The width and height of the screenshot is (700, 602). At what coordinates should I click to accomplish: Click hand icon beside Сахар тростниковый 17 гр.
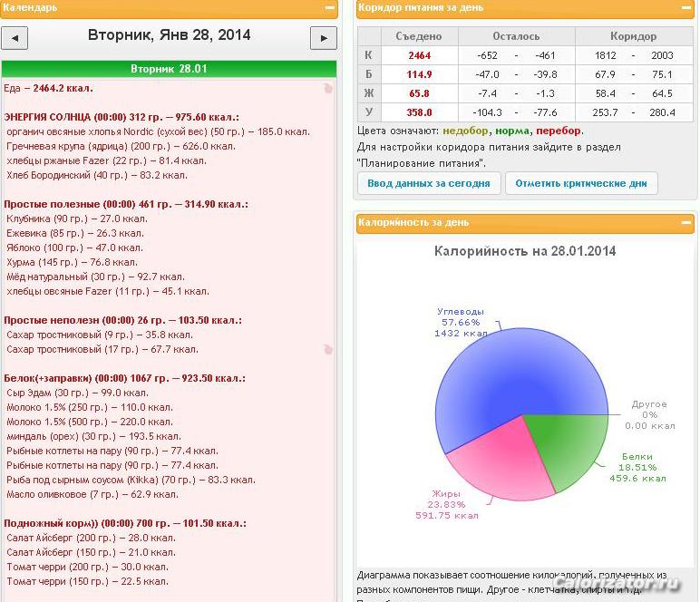pyautogui.click(x=328, y=349)
